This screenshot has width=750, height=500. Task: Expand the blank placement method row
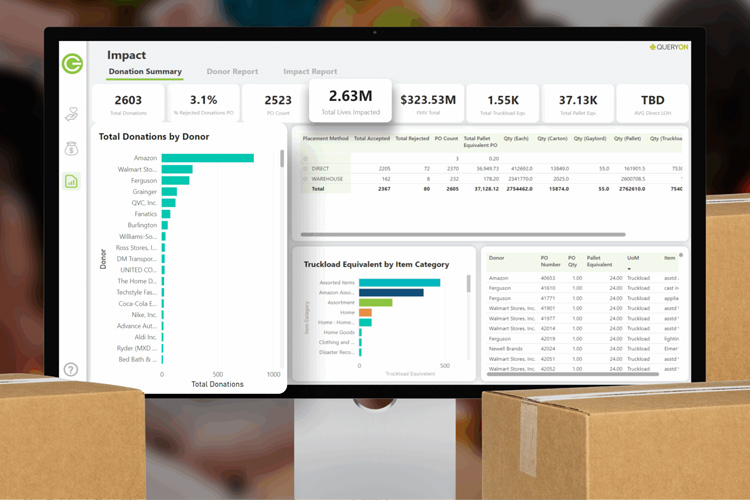[305, 158]
